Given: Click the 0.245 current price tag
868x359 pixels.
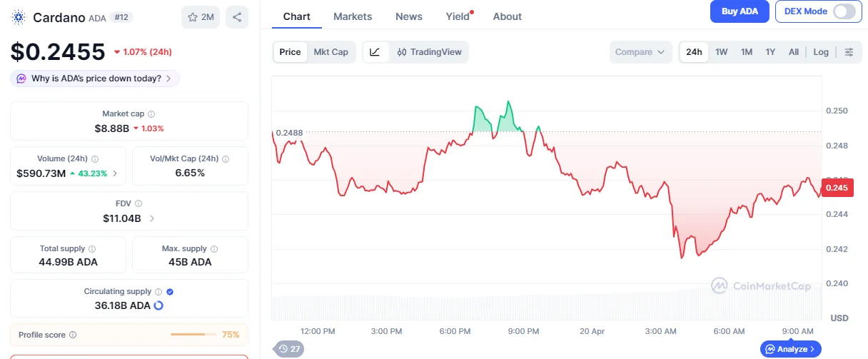Looking at the screenshot, I should (837, 188).
